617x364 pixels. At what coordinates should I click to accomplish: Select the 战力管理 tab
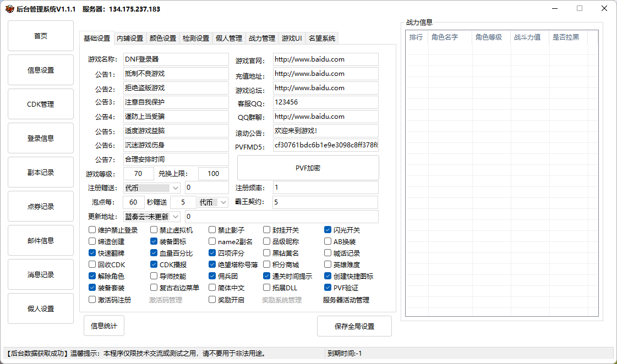262,38
